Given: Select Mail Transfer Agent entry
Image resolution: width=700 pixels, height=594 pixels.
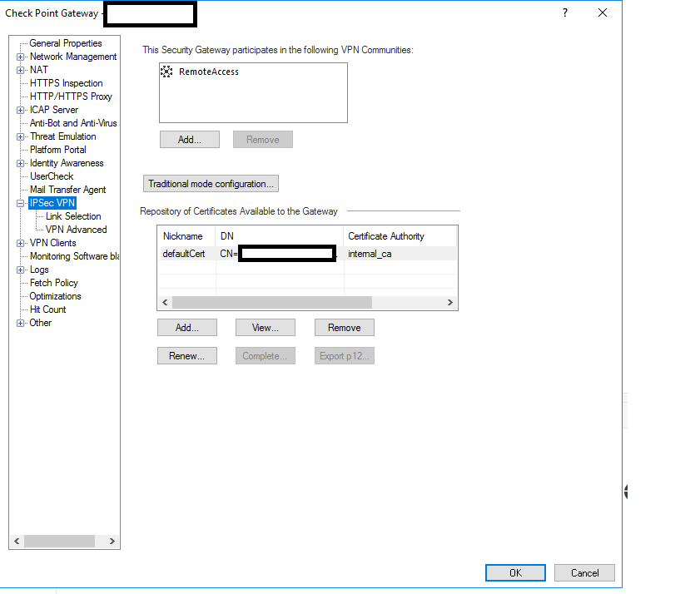Looking at the screenshot, I should pyautogui.click(x=68, y=190).
